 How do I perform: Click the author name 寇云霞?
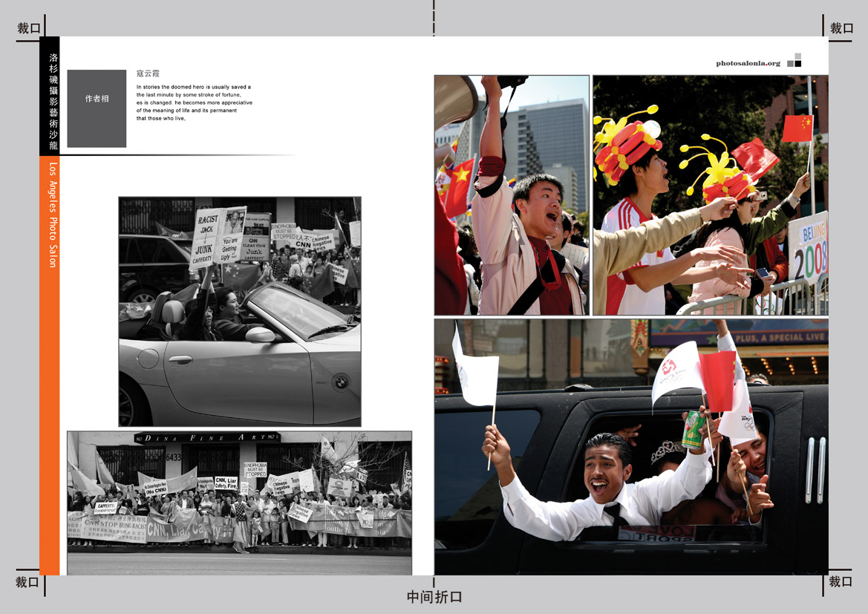point(148,74)
